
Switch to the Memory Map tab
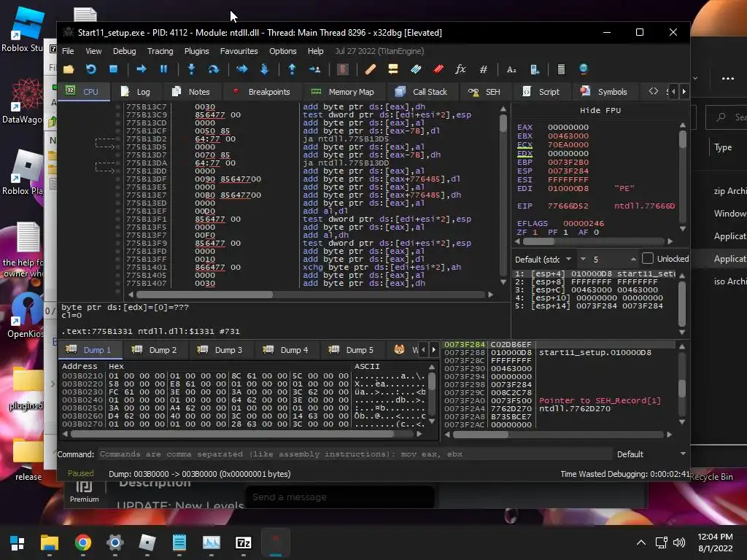point(343,92)
